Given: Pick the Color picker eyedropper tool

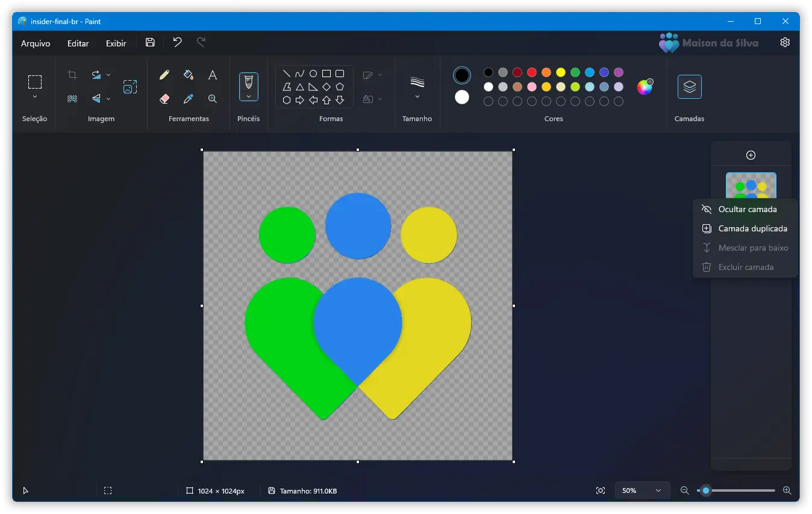Looking at the screenshot, I should tap(189, 99).
